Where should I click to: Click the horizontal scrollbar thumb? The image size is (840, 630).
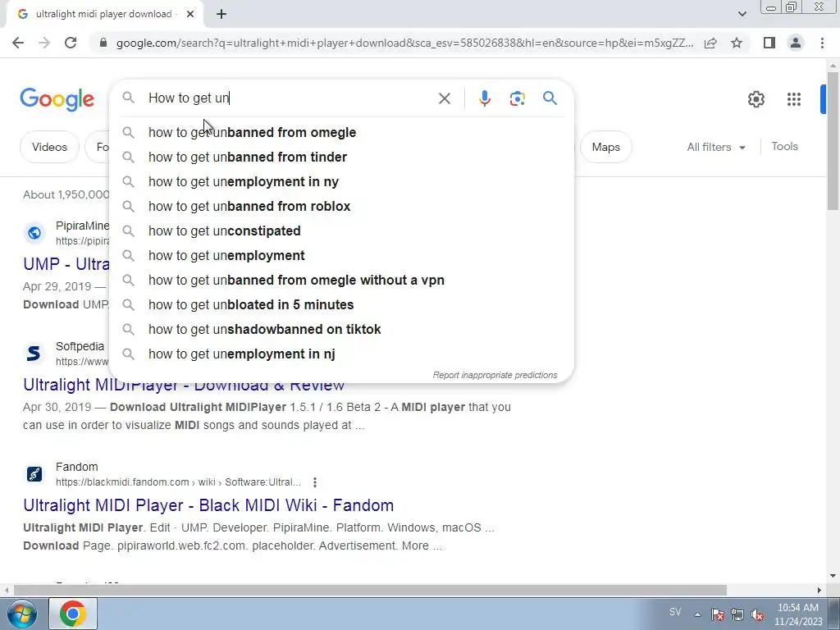tap(370, 590)
